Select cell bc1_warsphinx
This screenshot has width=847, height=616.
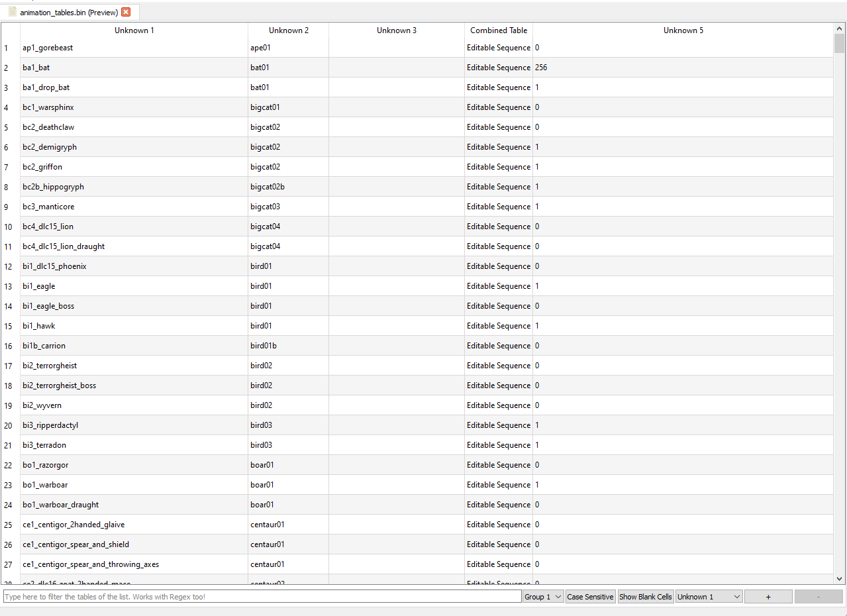click(x=134, y=107)
